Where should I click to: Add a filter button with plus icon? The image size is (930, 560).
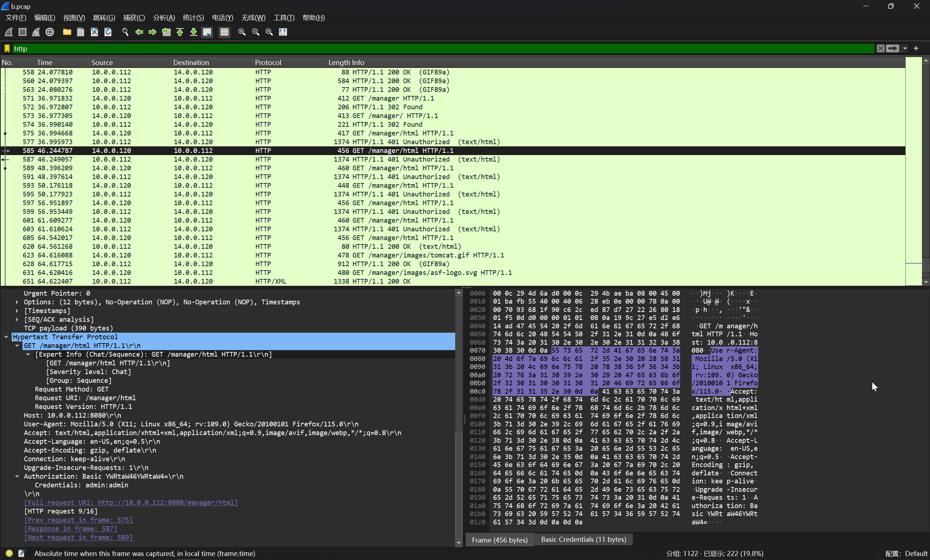(916, 48)
